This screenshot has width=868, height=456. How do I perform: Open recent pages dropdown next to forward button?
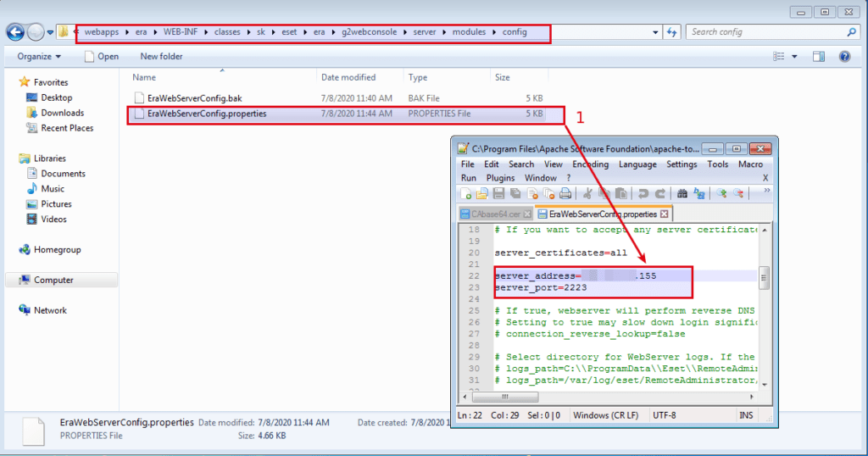click(x=50, y=33)
